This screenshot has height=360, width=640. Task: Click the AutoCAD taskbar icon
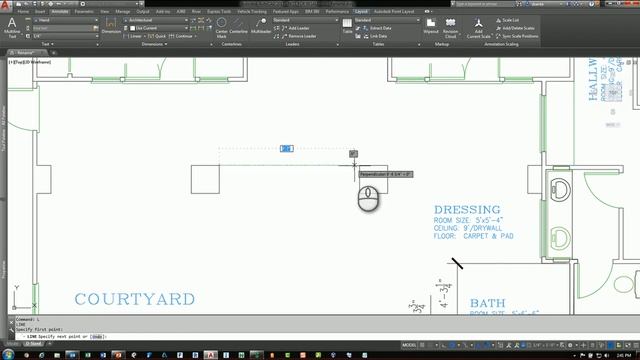click(x=211, y=355)
